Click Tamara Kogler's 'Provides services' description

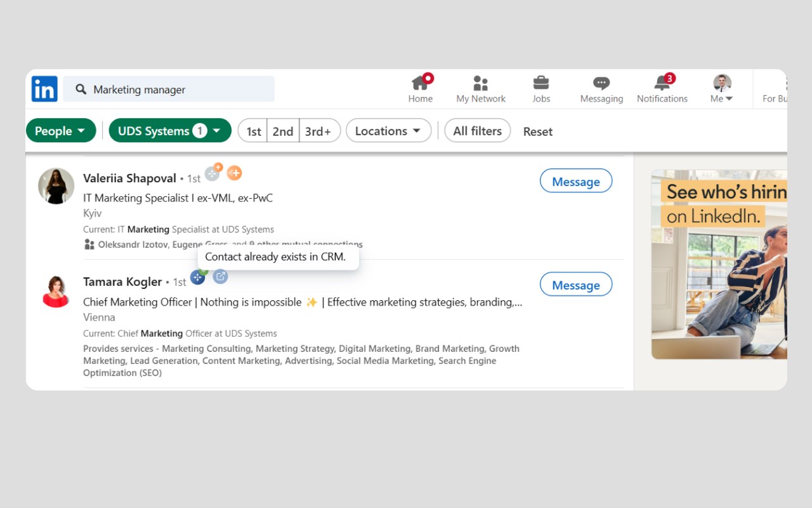tap(301, 361)
